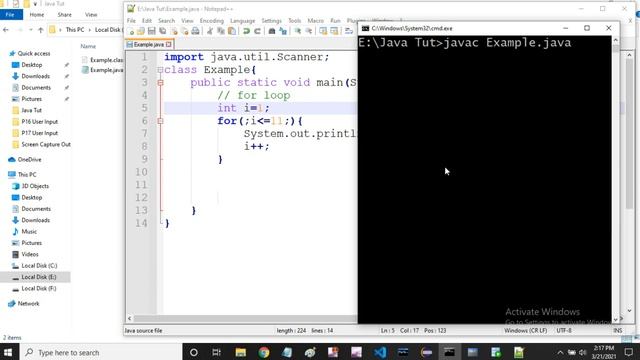The image size is (640, 360).
Task: Click the Save All icon in Notepad++ toolbar
Action: coord(162,31)
